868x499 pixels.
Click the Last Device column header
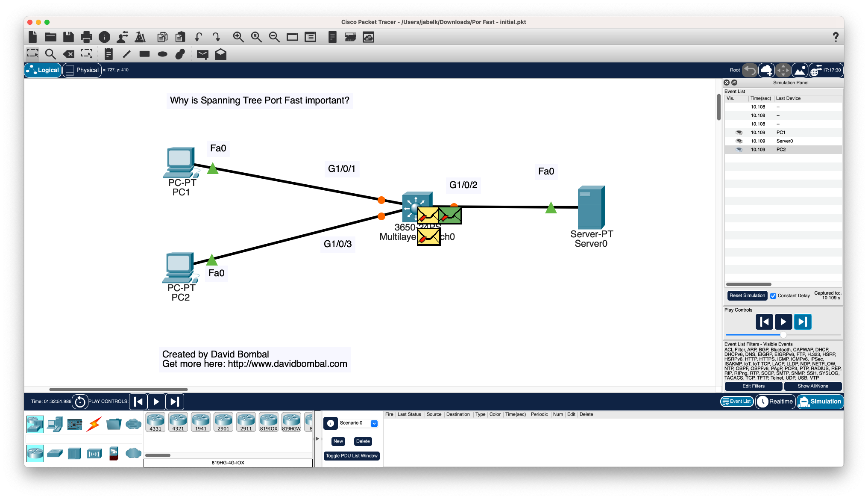click(788, 98)
